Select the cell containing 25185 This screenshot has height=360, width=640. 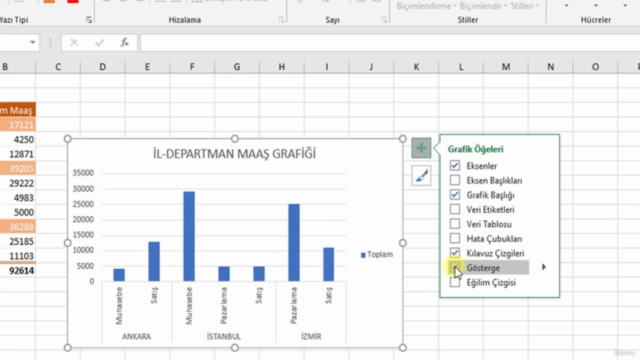(18, 242)
